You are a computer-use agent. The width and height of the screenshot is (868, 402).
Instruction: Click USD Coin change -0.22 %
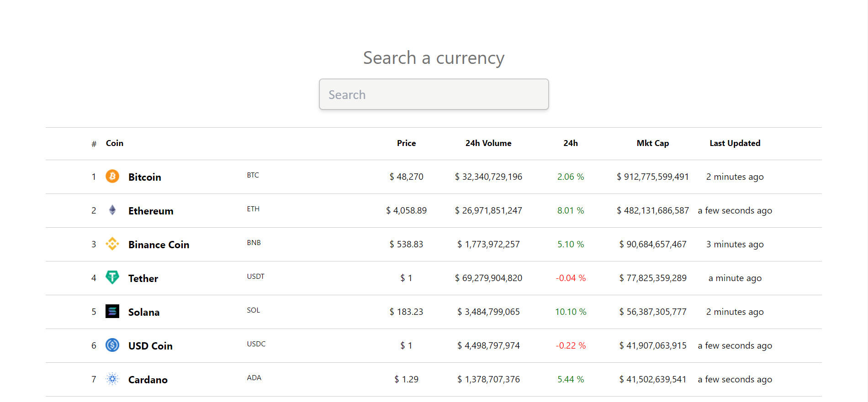[571, 345]
